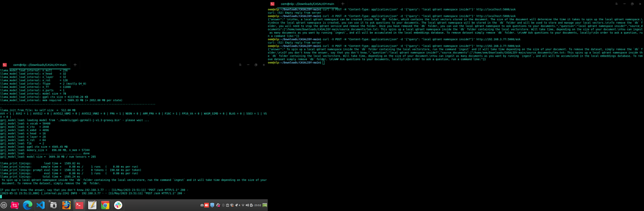Launch the screenshot tool from the taskbar
This screenshot has height=211, width=644.
tap(14, 205)
